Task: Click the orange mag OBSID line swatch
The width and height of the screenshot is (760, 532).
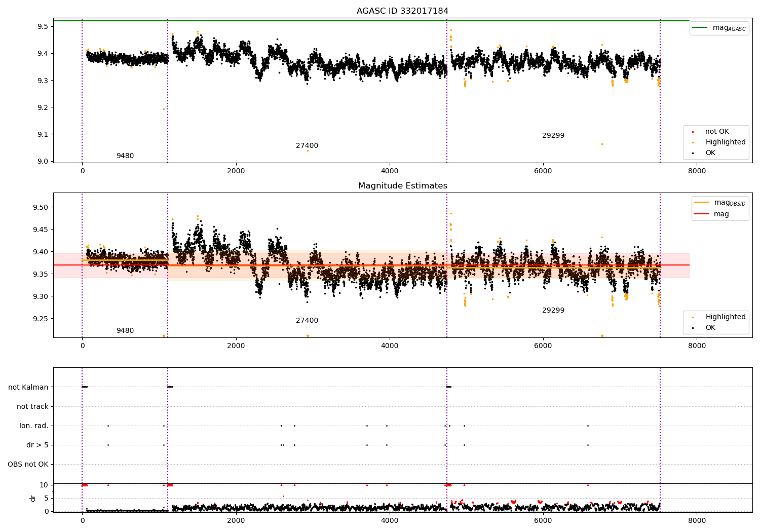Action: [x=701, y=203]
